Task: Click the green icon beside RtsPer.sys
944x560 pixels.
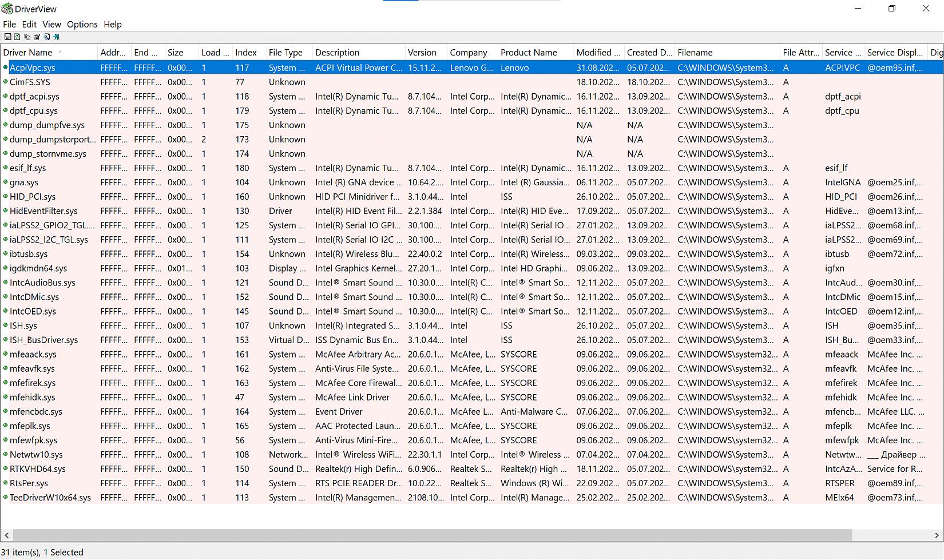Action: pos(5,483)
